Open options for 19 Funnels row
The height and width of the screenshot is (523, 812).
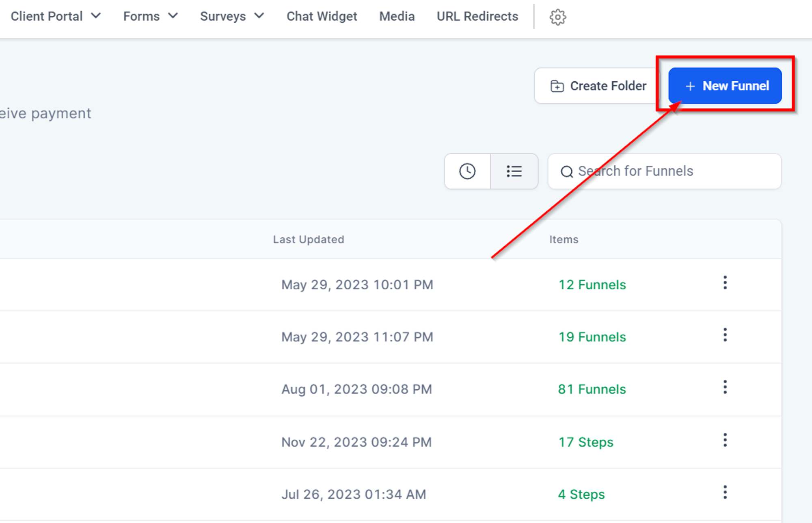coord(725,335)
